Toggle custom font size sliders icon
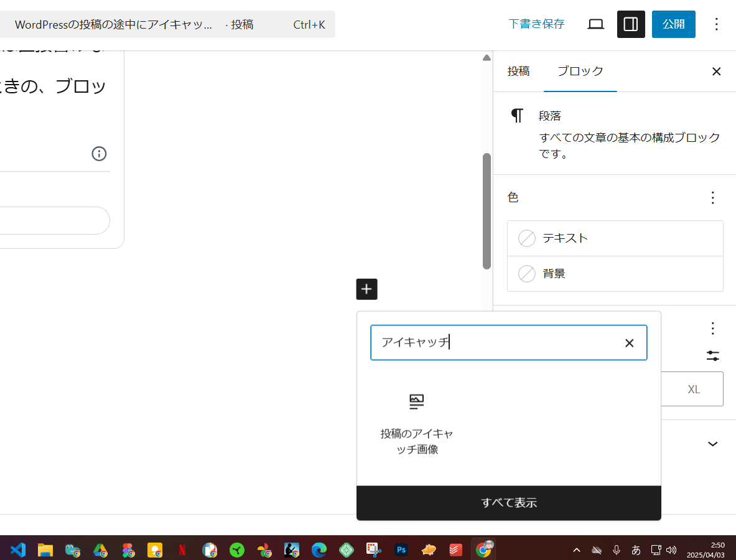 pos(712,356)
